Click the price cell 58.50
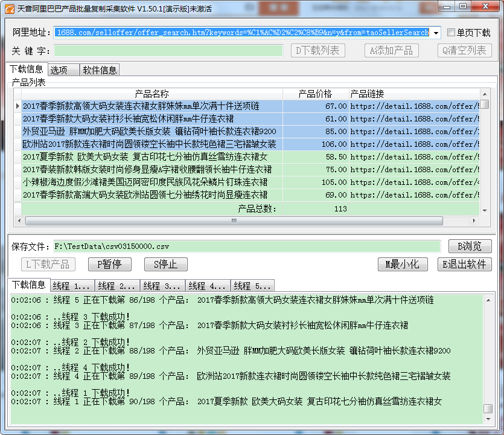The width and height of the screenshot is (504, 435). click(x=316, y=157)
